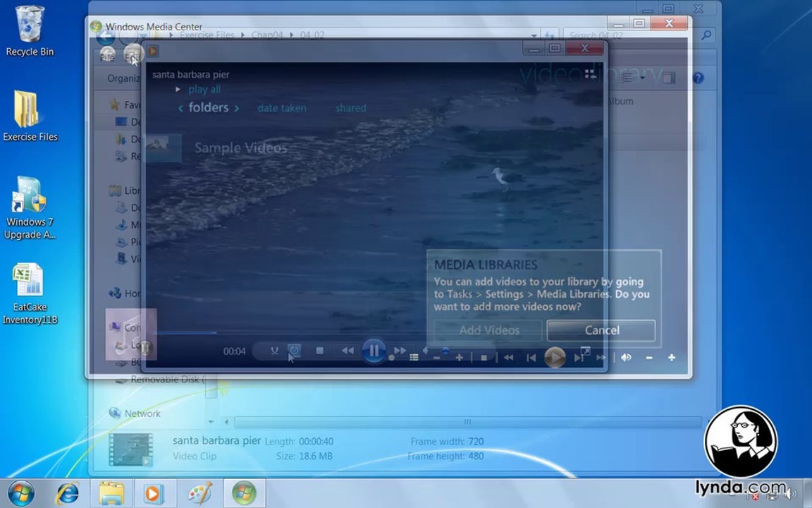Lower volume with Media Center minus
The height and width of the screenshot is (508, 812).
point(649,358)
